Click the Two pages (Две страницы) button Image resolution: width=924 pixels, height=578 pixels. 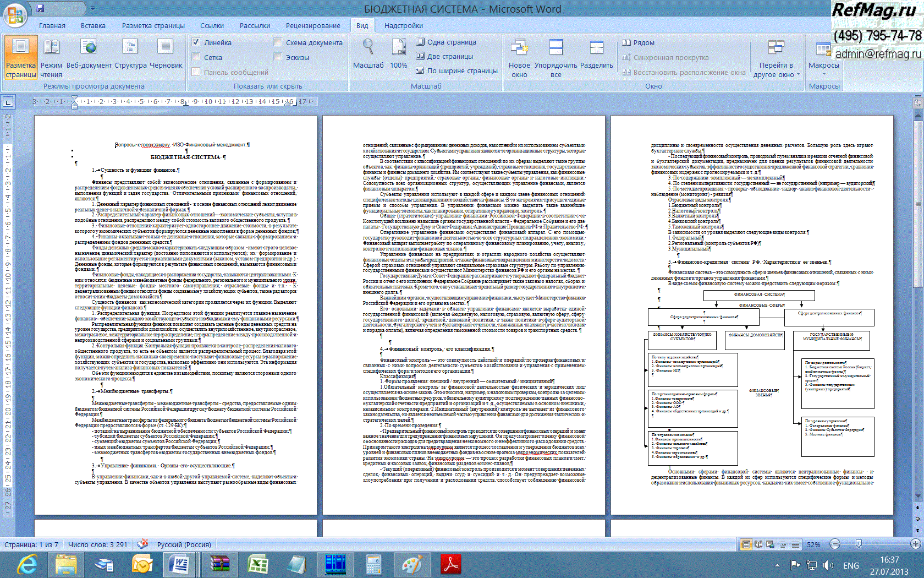tap(444, 56)
